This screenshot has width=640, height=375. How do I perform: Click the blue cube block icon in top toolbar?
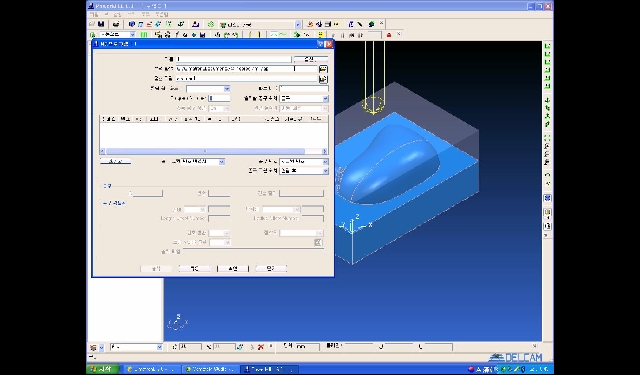click(x=131, y=24)
